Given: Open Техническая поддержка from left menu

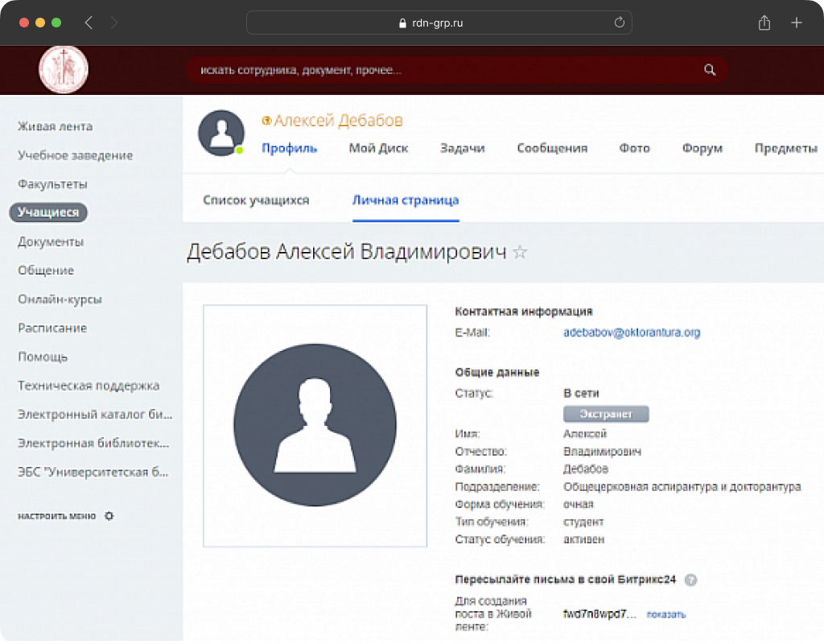Looking at the screenshot, I should coord(89,386).
